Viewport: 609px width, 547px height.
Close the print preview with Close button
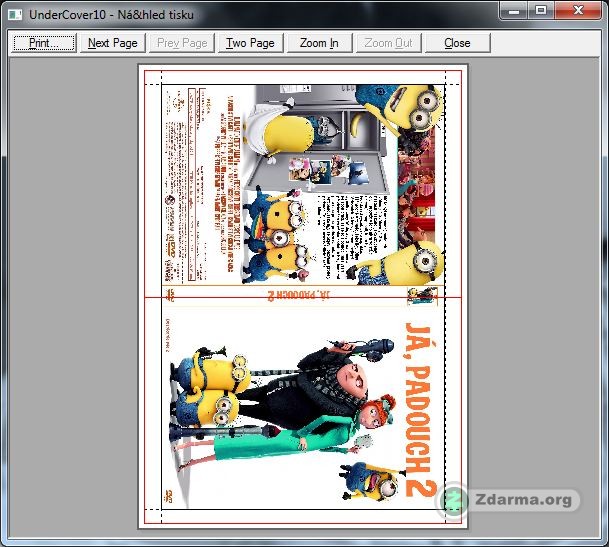[x=458, y=43]
